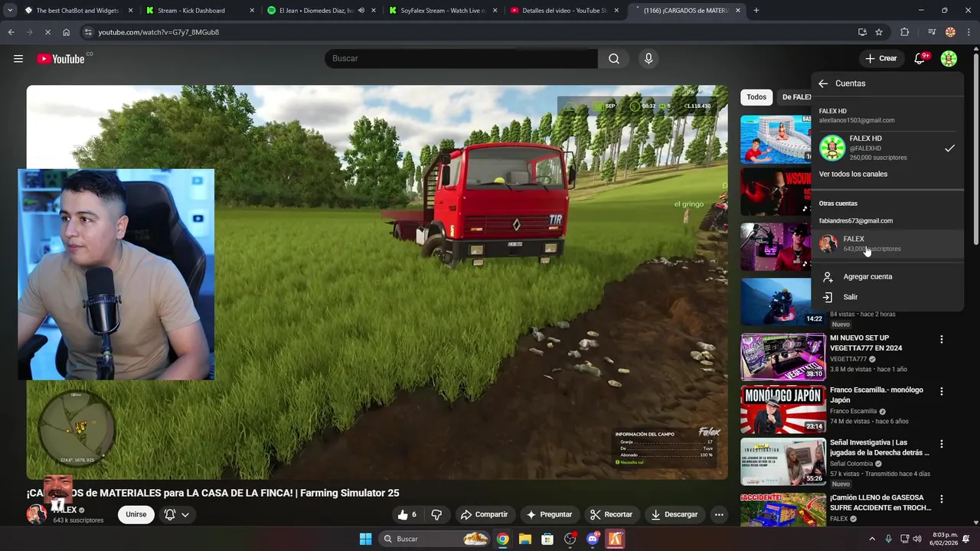Click the Recortar clip button
Image resolution: width=980 pixels, height=551 pixels.
pos(612,514)
